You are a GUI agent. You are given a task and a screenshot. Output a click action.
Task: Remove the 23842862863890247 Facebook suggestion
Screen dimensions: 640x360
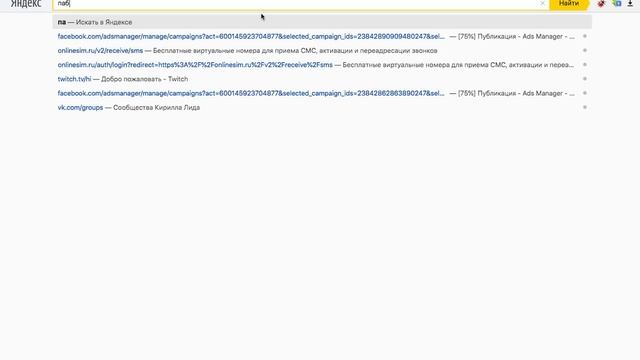[584, 93]
